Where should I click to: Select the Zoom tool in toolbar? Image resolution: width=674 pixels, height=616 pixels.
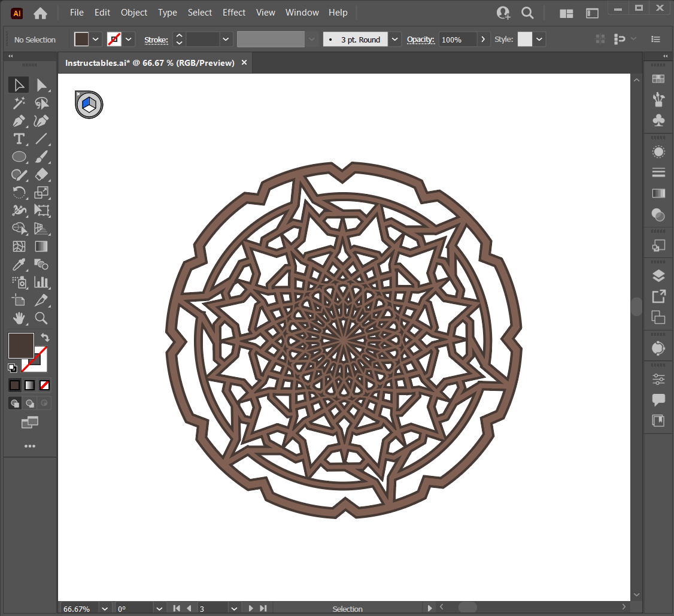click(41, 318)
